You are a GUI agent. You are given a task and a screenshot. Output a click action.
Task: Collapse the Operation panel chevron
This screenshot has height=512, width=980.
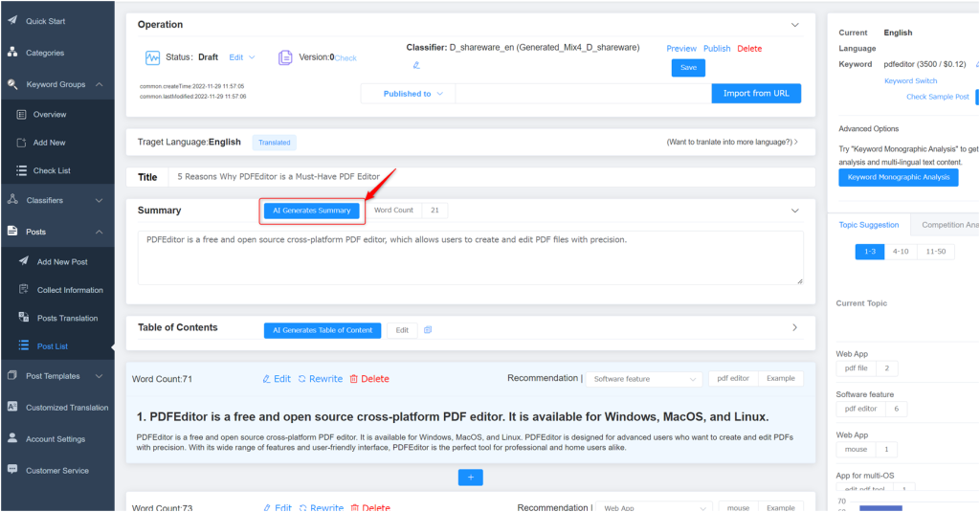point(795,25)
